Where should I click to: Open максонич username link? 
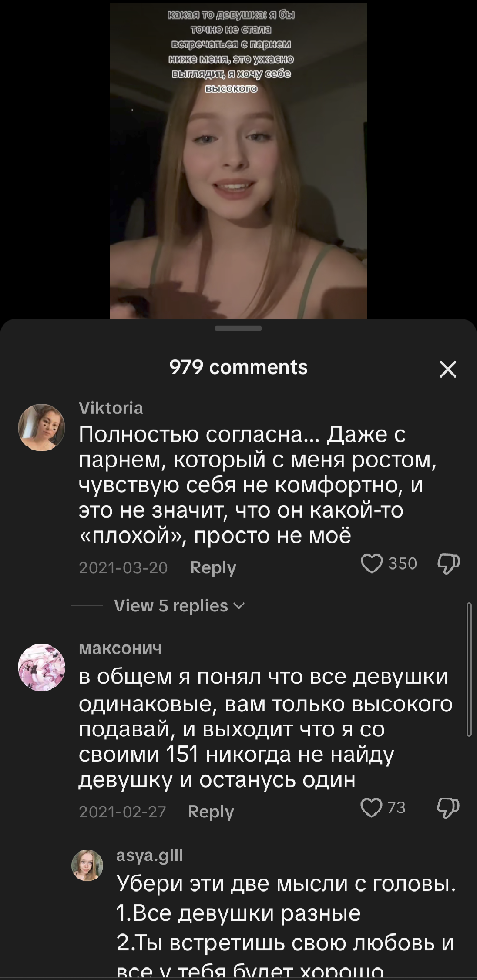coord(121,648)
